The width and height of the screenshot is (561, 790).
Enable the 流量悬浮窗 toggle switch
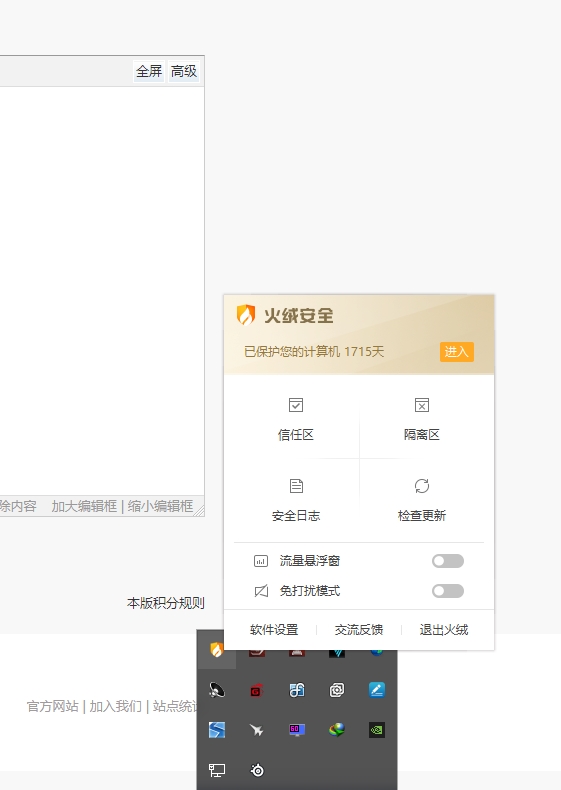click(448, 561)
